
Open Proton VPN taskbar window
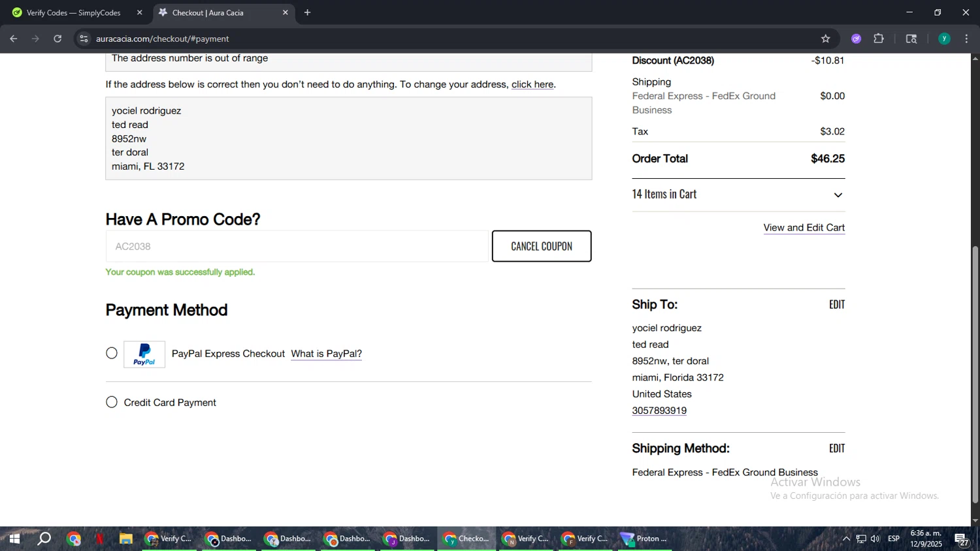(x=644, y=539)
